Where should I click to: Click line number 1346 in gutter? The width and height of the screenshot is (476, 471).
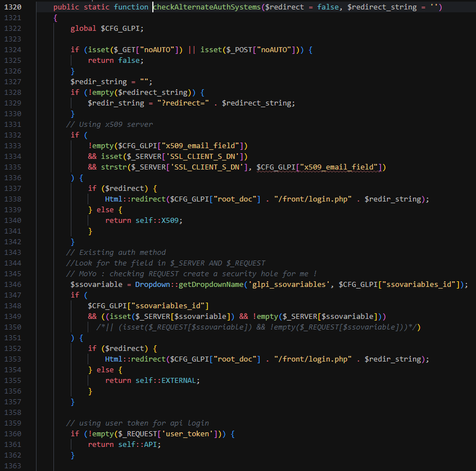tap(13, 284)
